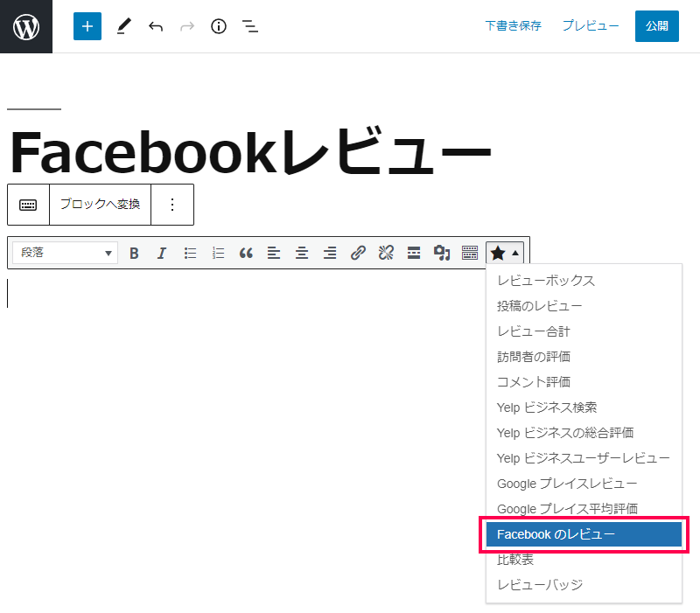The width and height of the screenshot is (700, 613).
Task: Select Yelp ビジネスの総合評価 option
Action: pyautogui.click(x=584, y=433)
